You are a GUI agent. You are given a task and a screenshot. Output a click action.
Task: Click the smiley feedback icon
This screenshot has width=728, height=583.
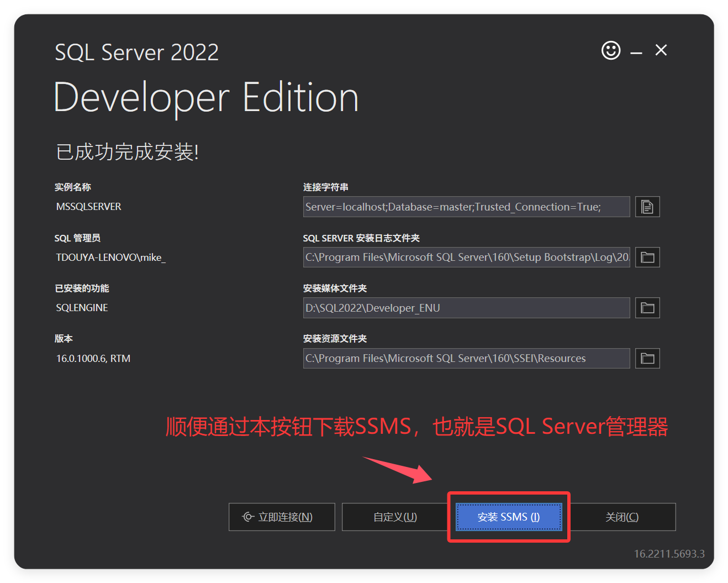point(611,50)
